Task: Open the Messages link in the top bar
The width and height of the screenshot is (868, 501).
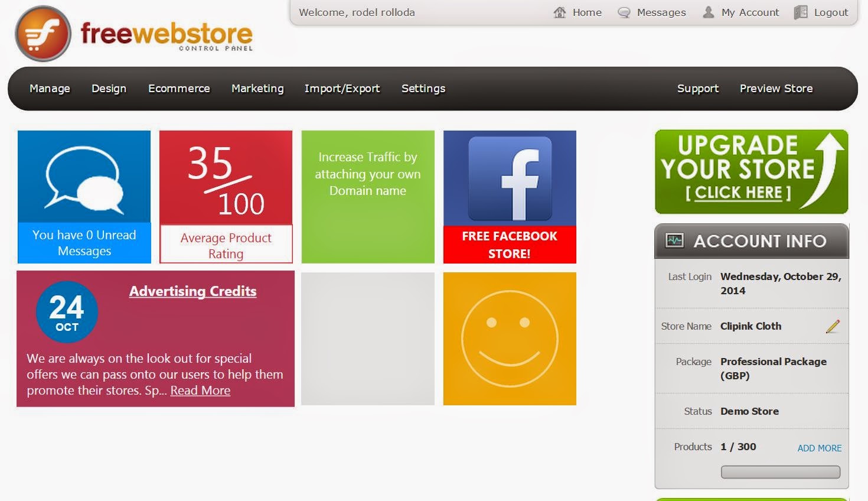Action: (661, 12)
